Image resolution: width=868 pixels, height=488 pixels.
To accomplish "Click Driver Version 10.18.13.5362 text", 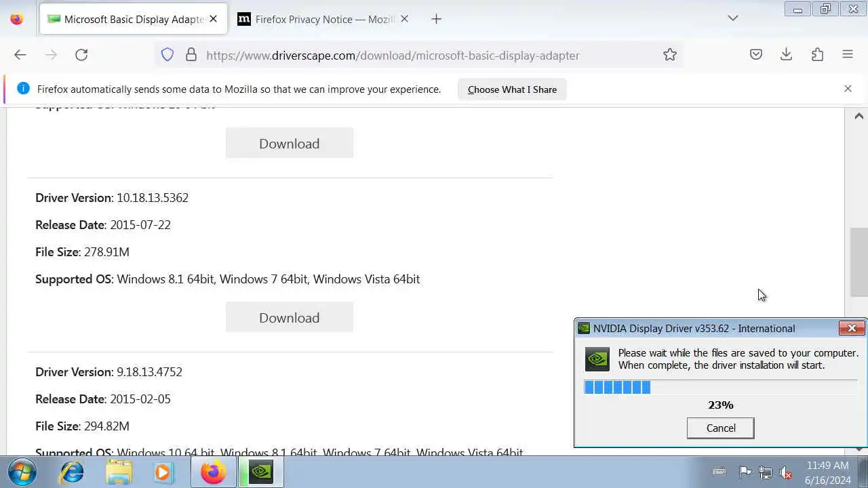I will (112, 198).
